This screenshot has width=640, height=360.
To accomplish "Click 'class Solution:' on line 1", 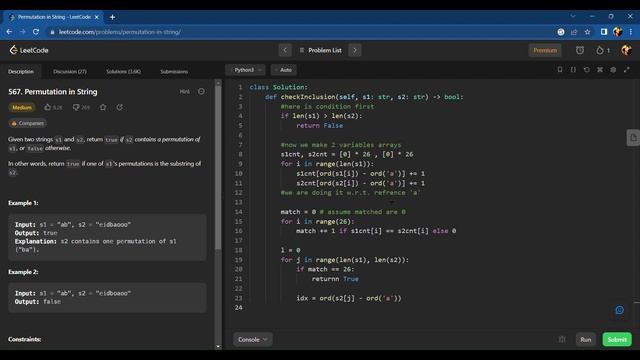I will pos(278,87).
